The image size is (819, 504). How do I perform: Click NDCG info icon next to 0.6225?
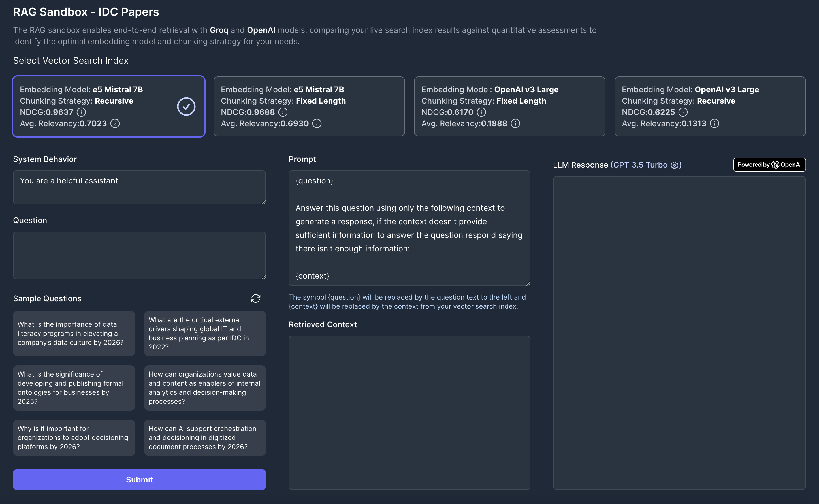tap(683, 112)
